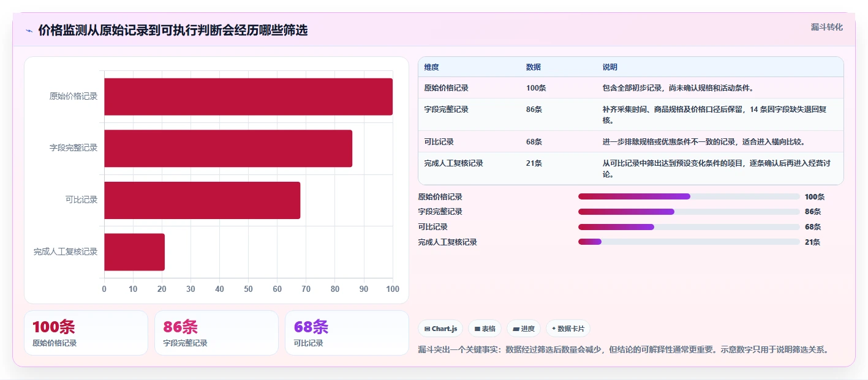Image resolution: width=868 pixels, height=380 pixels.
Task: Click the x-axis tick label 50
Action: 248,289
